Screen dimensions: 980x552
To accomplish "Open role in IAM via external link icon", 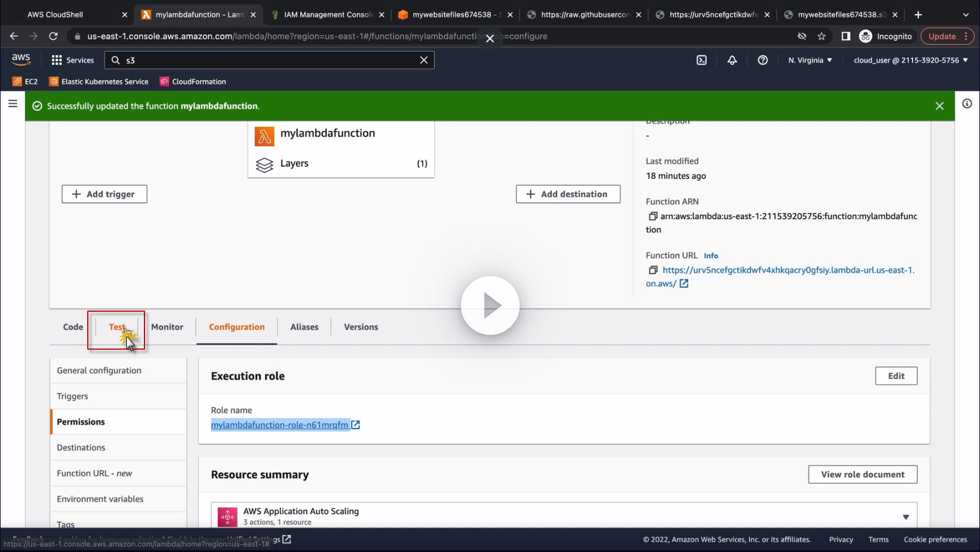I will point(356,425).
